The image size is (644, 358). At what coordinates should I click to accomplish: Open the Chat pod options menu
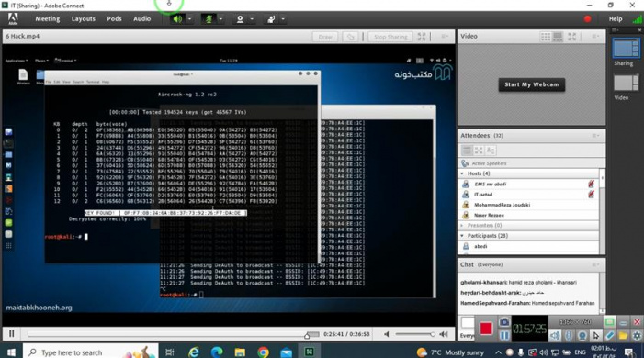coord(595,264)
